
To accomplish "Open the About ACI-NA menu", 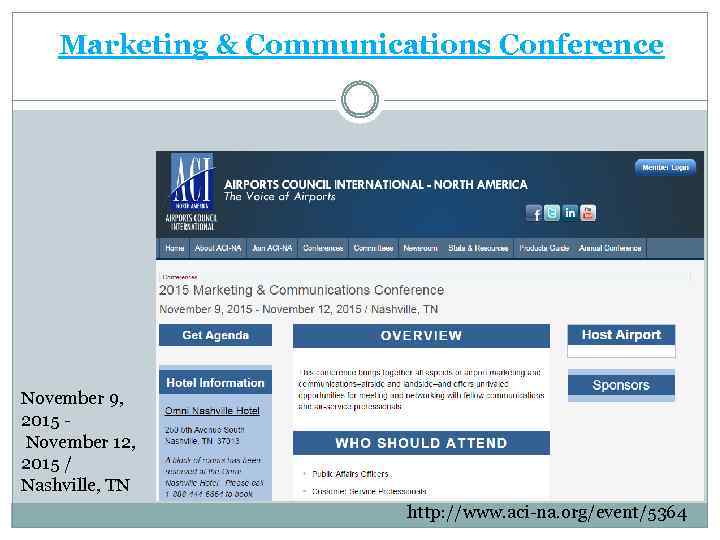I will [218, 248].
